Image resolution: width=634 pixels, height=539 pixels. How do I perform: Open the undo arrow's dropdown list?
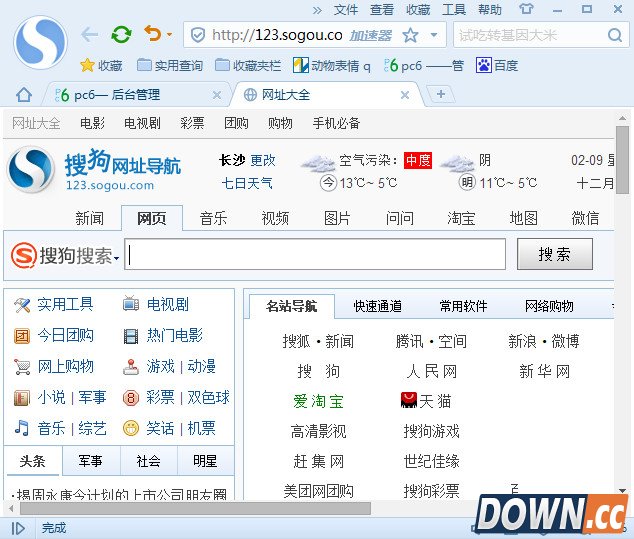[169, 35]
